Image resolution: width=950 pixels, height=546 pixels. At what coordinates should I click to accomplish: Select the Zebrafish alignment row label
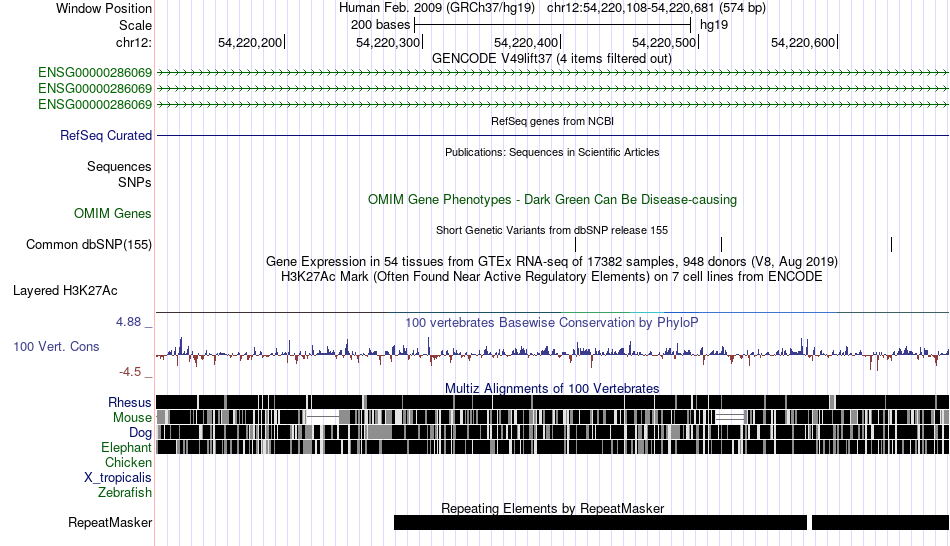(124, 493)
